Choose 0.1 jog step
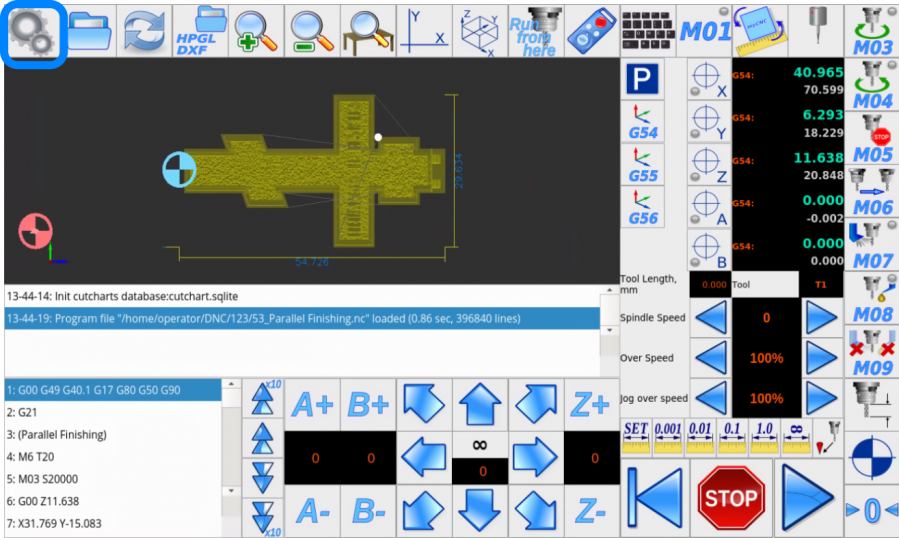Viewport: 899px width, 538px height. tap(732, 438)
